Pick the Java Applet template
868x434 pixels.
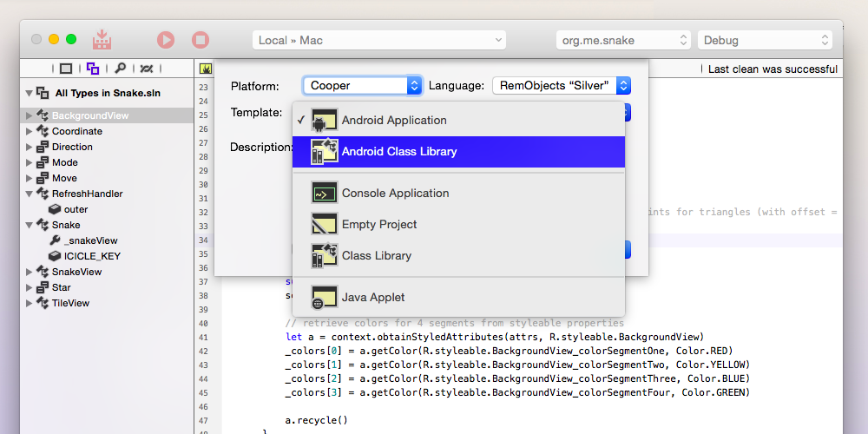click(373, 298)
